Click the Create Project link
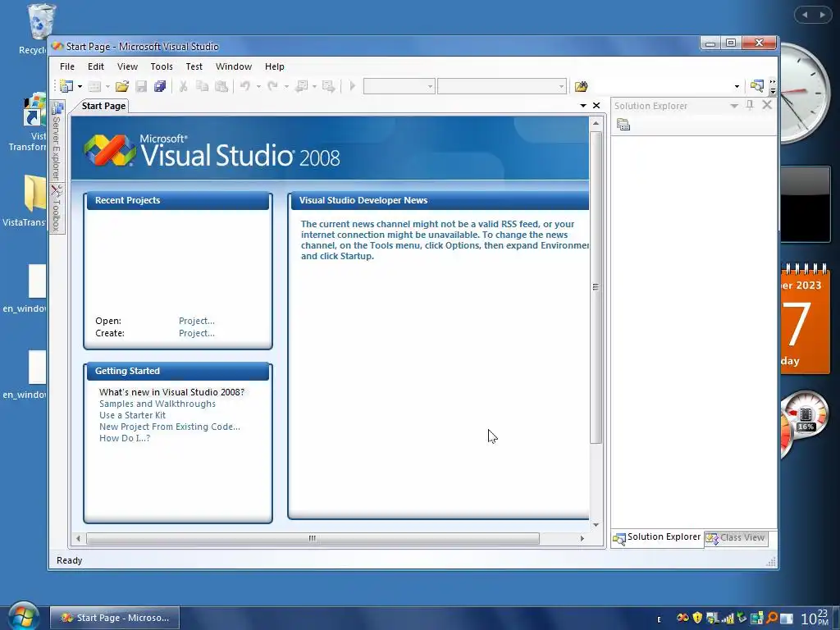Screen dimensions: 840x630 (x=197, y=333)
